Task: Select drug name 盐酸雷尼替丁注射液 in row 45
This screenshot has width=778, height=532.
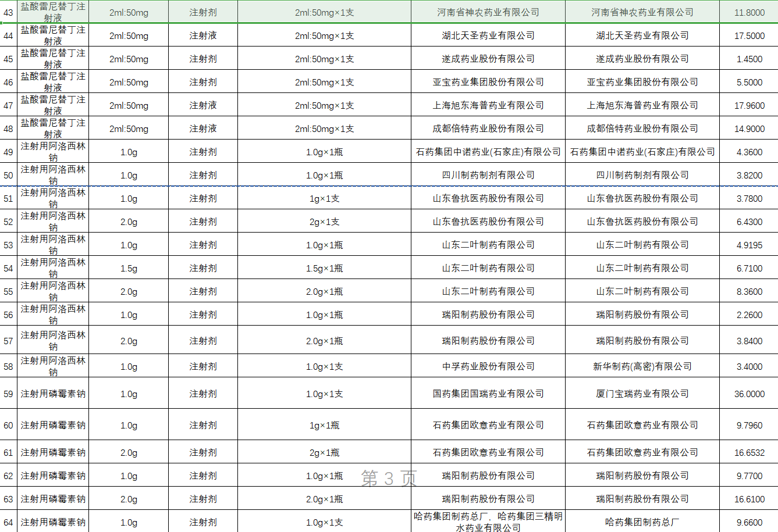Action: point(53,59)
